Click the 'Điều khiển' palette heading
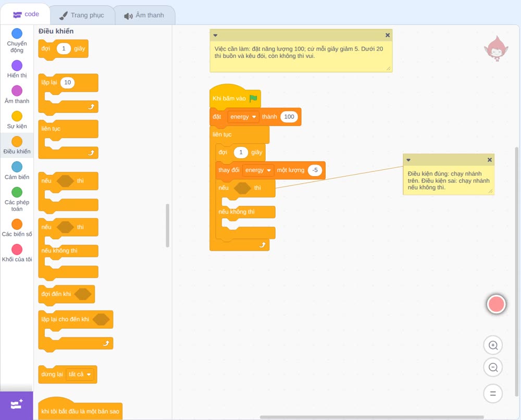Screen dimensions: 521x420 pos(56,31)
